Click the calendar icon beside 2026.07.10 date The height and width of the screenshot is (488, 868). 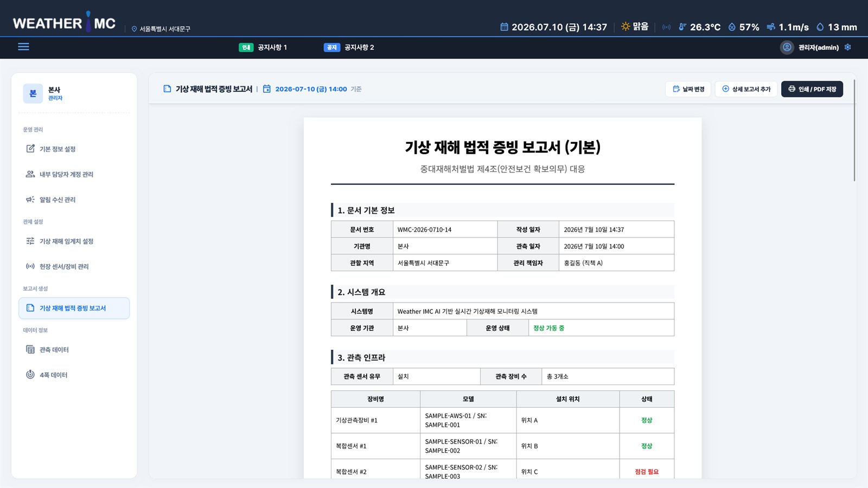pos(504,27)
